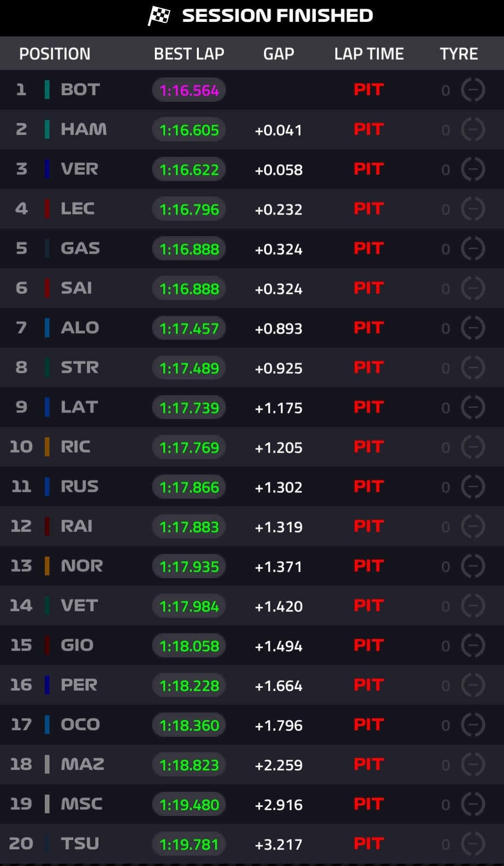Click the chequered flag icon in header

pyautogui.click(x=159, y=15)
